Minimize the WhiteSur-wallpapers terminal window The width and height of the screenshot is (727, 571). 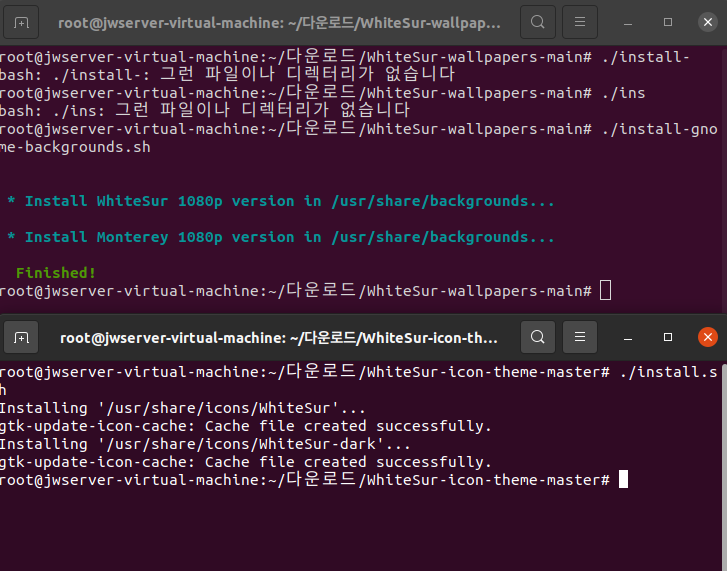click(628, 22)
